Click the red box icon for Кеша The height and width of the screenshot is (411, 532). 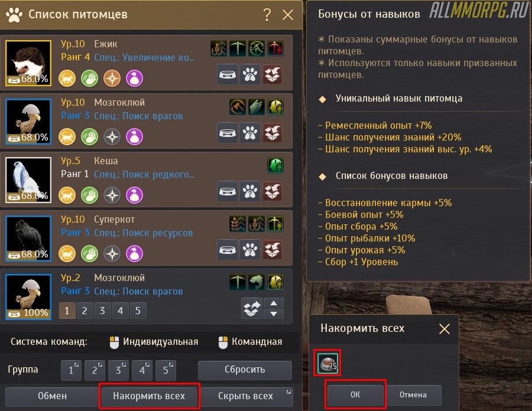point(272,191)
